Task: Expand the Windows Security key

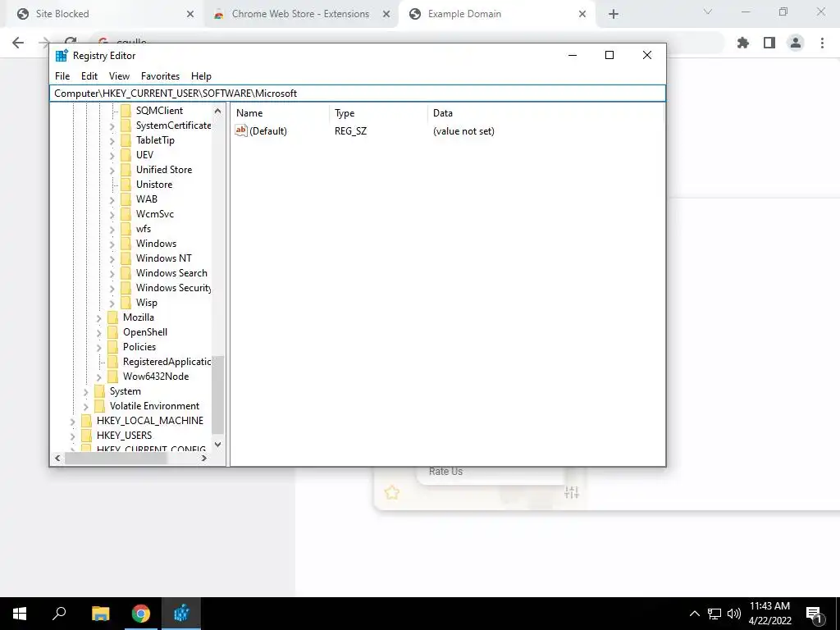Action: pyautogui.click(x=112, y=289)
